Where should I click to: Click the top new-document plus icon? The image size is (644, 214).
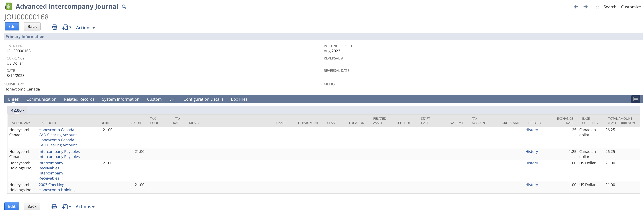pos(65,27)
